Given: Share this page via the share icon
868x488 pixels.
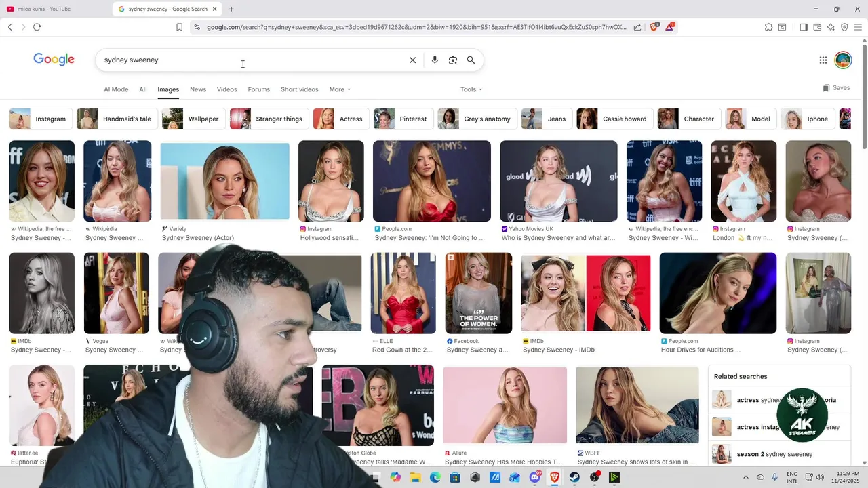Looking at the screenshot, I should click(x=637, y=27).
